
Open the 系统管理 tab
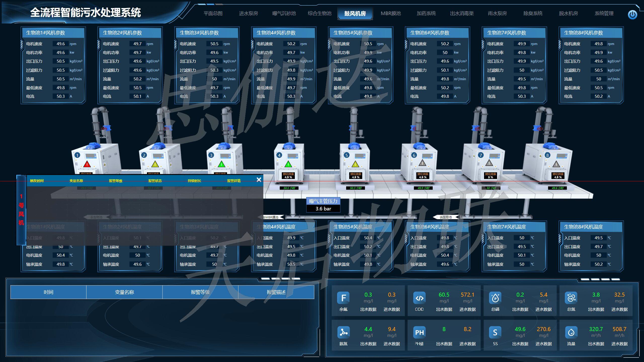click(604, 13)
